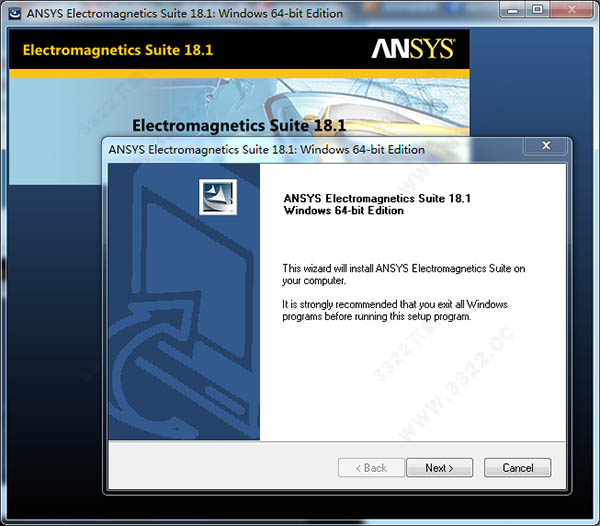Click Next to continue installation
Image resolution: width=600 pixels, height=526 pixels.
pos(439,467)
